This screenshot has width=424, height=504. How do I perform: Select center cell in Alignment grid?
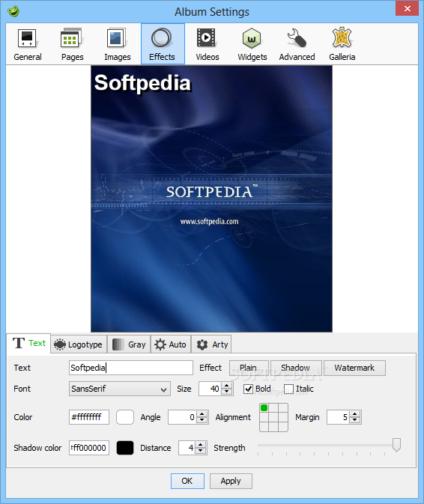(x=273, y=418)
